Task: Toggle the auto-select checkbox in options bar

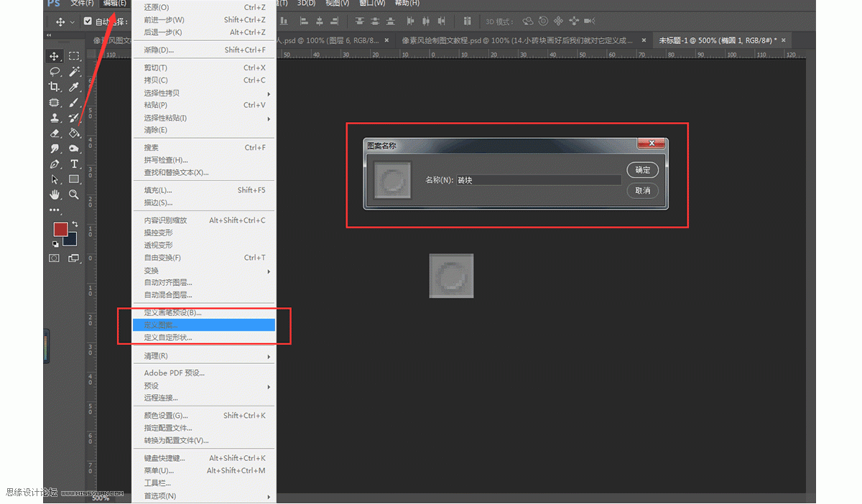Action: point(88,22)
